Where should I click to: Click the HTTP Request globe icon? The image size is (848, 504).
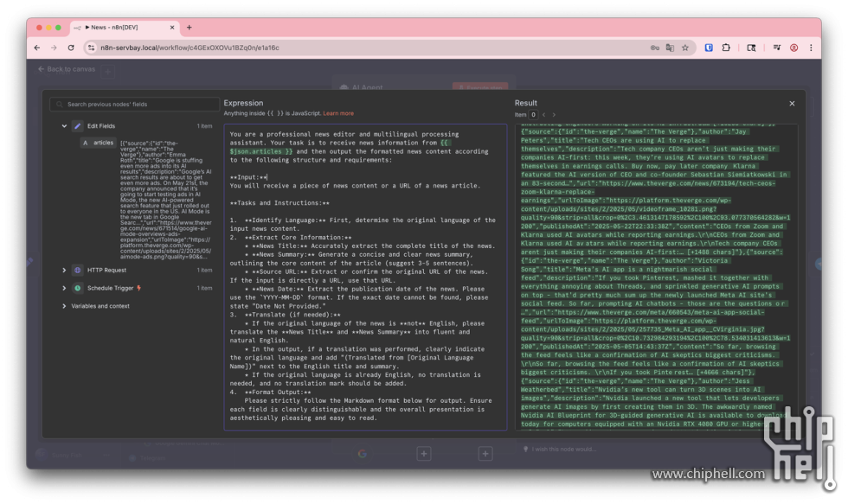pyautogui.click(x=77, y=270)
